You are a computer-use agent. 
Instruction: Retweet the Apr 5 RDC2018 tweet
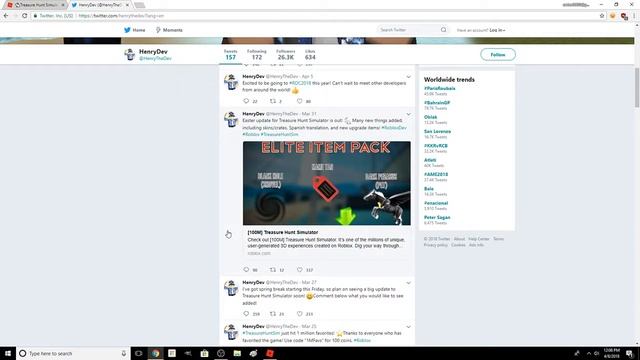click(x=273, y=101)
